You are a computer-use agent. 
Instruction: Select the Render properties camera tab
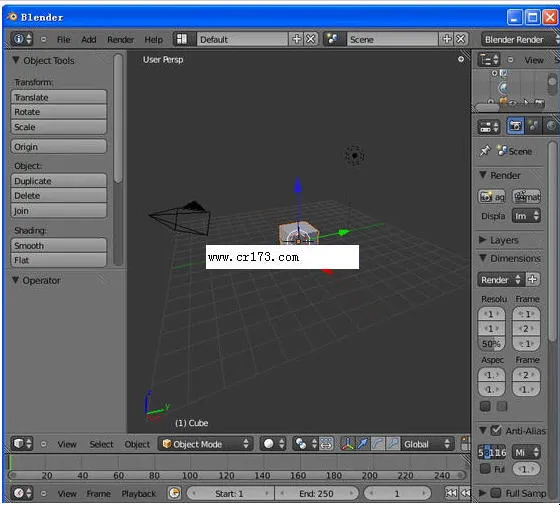pyautogui.click(x=515, y=126)
